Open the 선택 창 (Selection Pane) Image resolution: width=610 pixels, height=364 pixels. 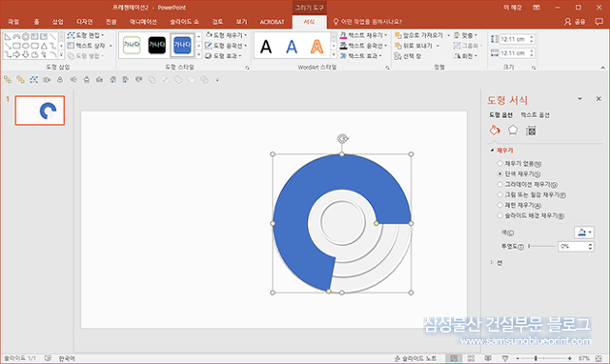408,56
